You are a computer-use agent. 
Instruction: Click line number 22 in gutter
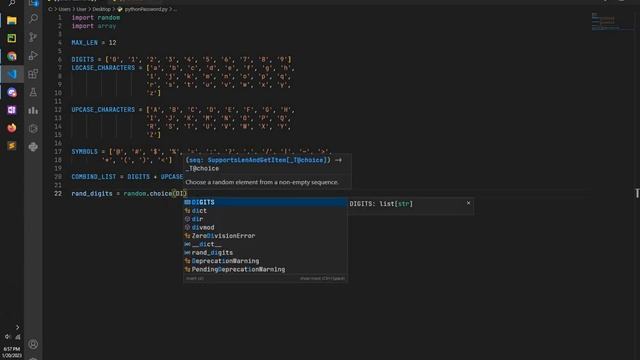coord(58,193)
